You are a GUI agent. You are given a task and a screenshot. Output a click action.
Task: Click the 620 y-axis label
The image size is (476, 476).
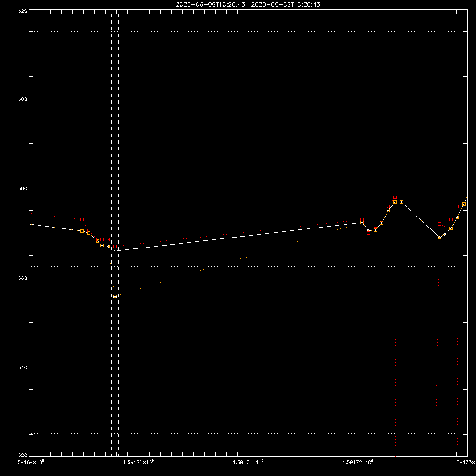23,11
